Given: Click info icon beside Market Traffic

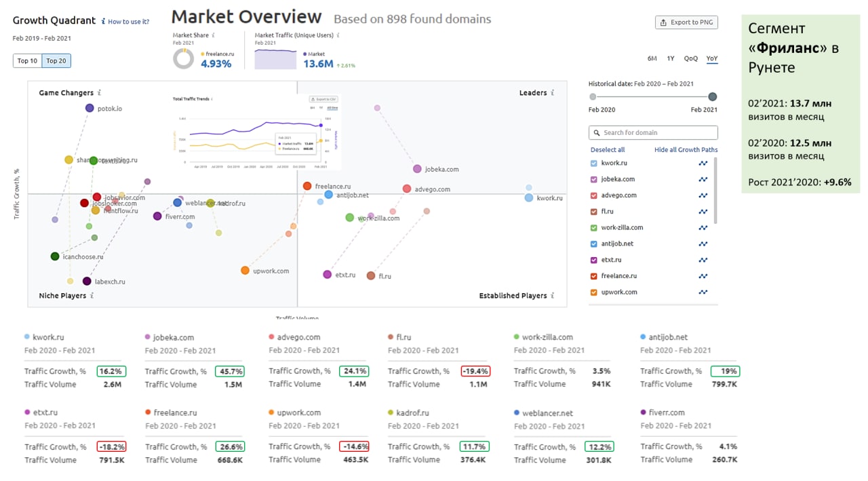Looking at the screenshot, I should [338, 35].
